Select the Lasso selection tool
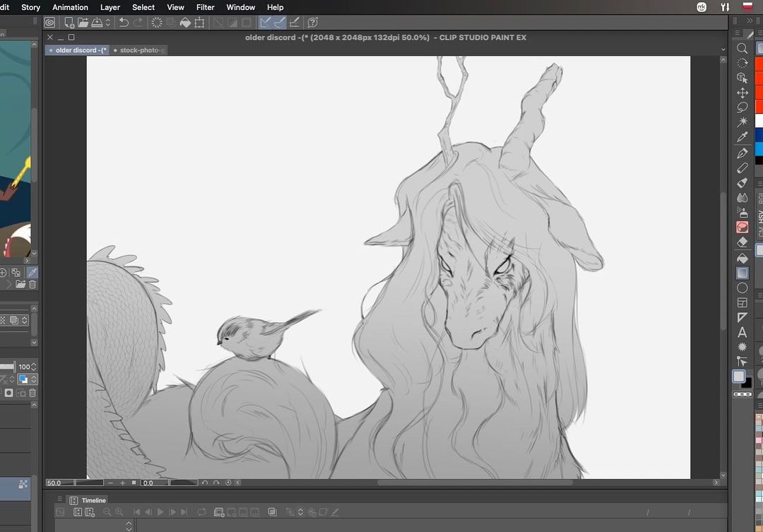 coord(743,107)
